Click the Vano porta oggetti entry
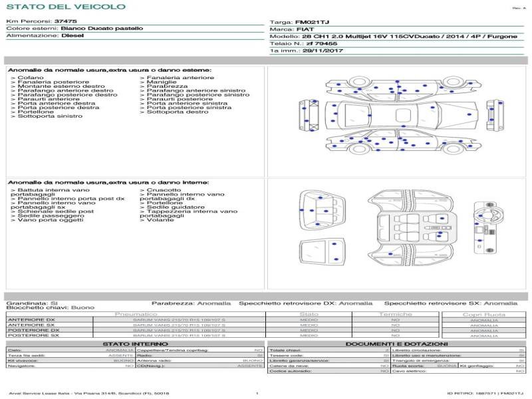 tap(47, 220)
